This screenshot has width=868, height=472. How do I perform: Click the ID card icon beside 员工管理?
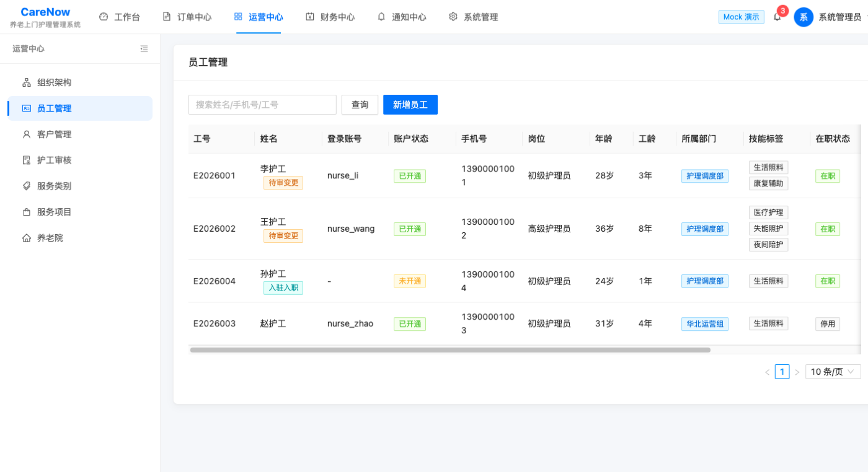click(27, 108)
